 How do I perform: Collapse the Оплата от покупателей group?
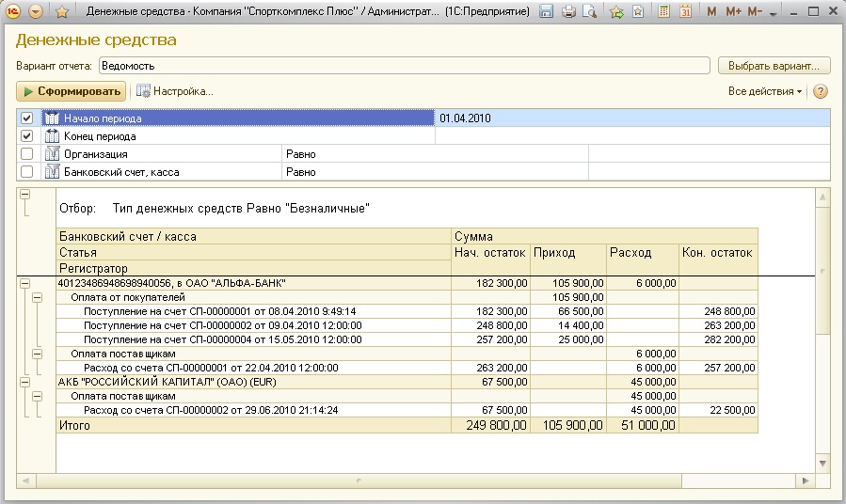coord(38,297)
